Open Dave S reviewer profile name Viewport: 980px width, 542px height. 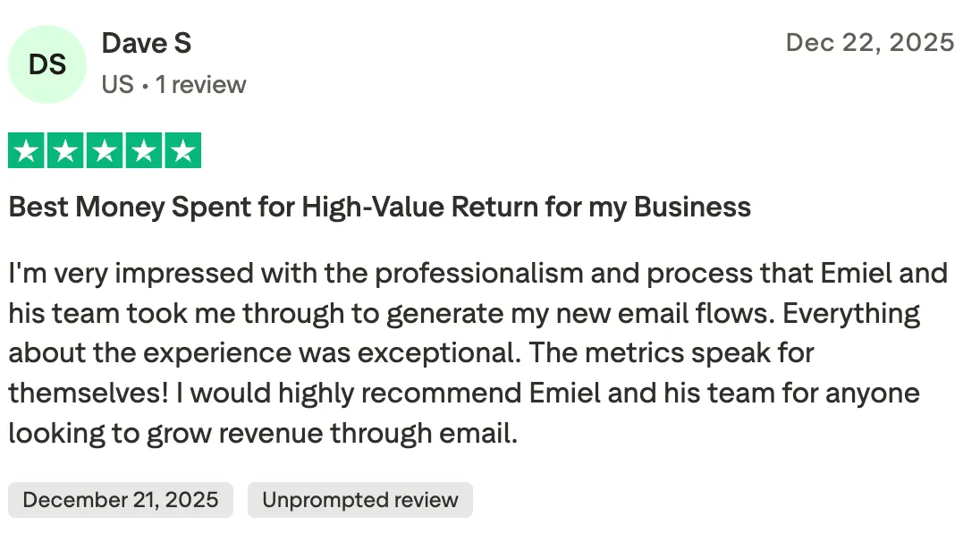click(147, 43)
